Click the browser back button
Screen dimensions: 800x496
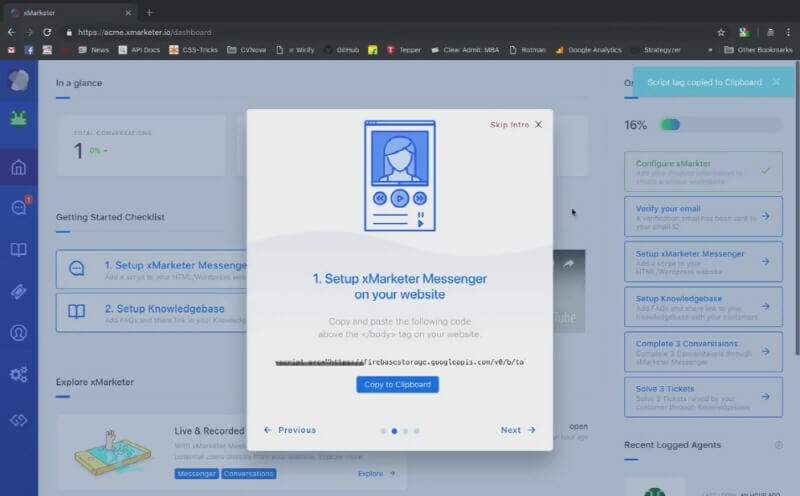[11, 32]
